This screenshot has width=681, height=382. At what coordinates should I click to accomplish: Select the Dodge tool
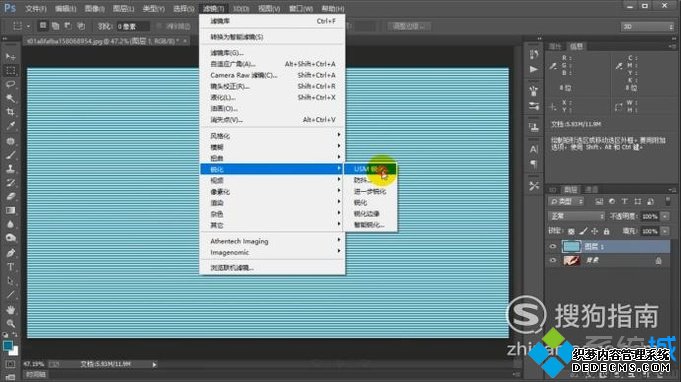coord(10,238)
